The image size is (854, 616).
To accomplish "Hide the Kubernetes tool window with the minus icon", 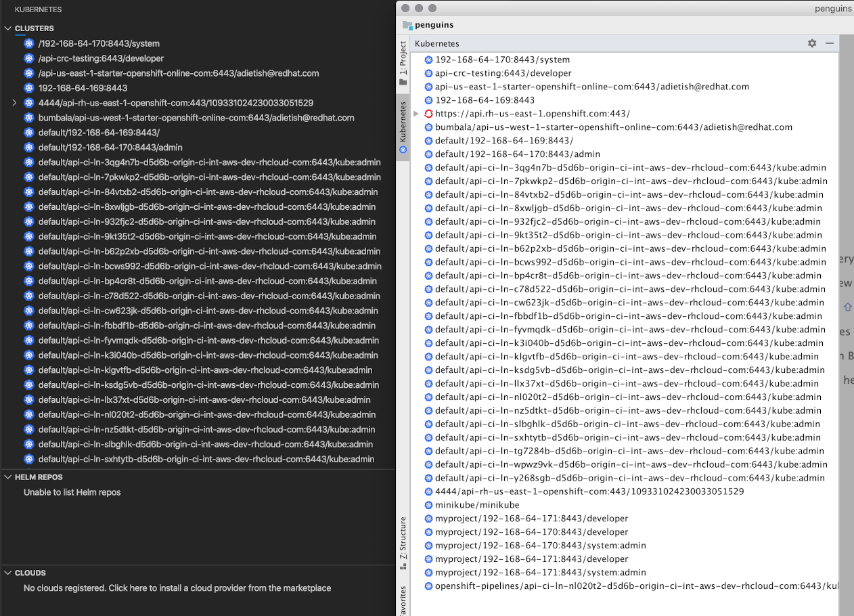I will pos(830,43).
